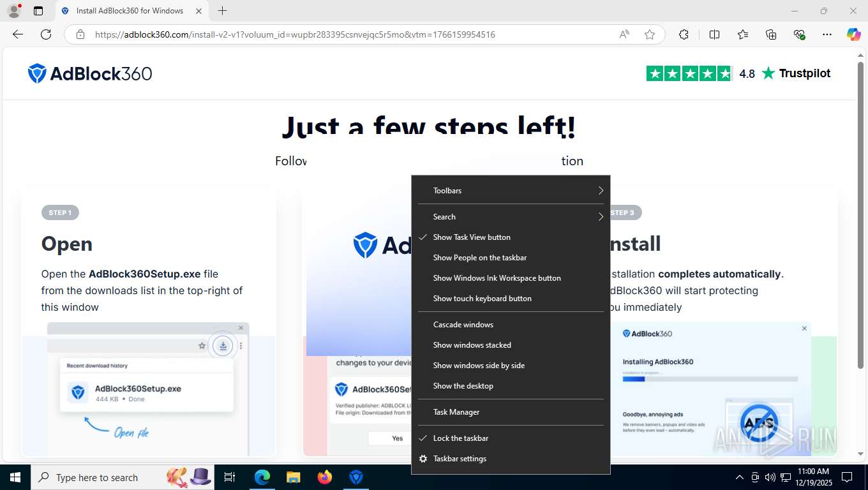Open the tab actions menu icon
This screenshot has width=868, height=490.
pyautogui.click(x=38, y=11)
